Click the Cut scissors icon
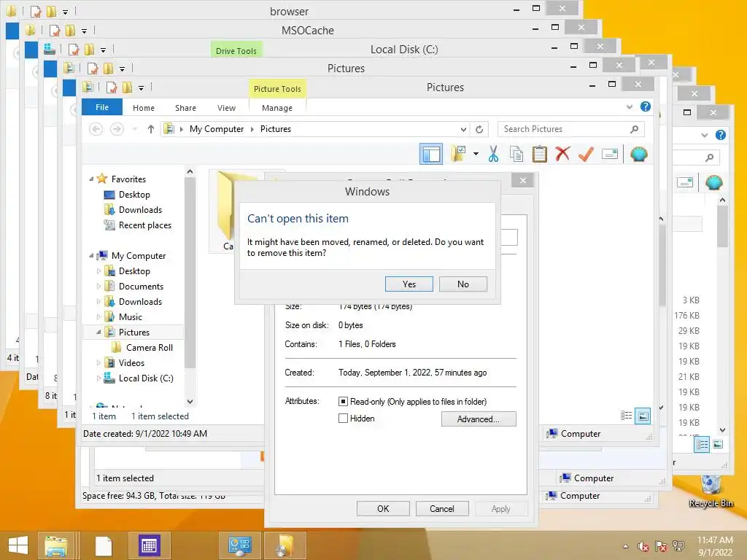 pos(494,155)
